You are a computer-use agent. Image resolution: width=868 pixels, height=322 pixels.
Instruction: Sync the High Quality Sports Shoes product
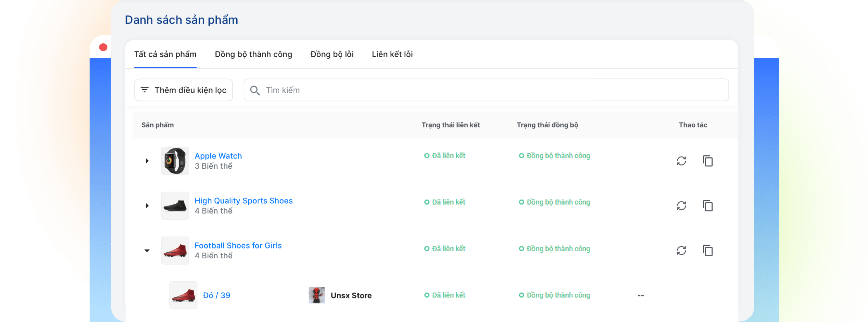pyautogui.click(x=681, y=206)
